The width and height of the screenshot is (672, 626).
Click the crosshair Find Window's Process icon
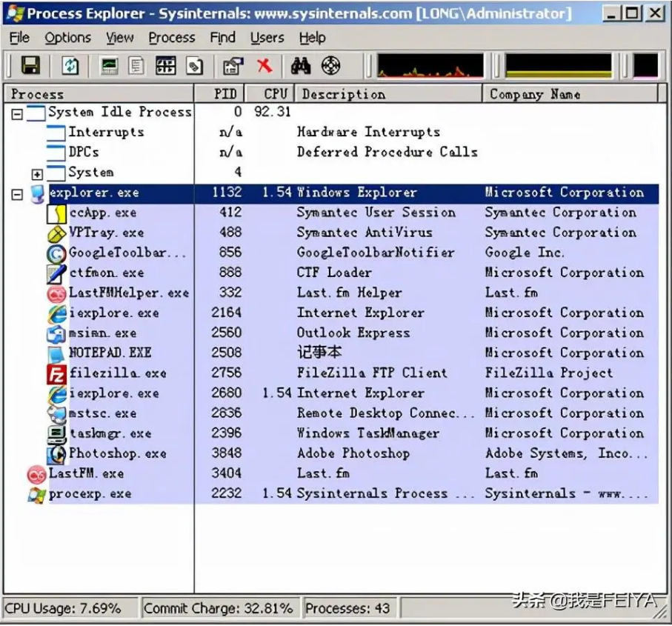(331, 66)
